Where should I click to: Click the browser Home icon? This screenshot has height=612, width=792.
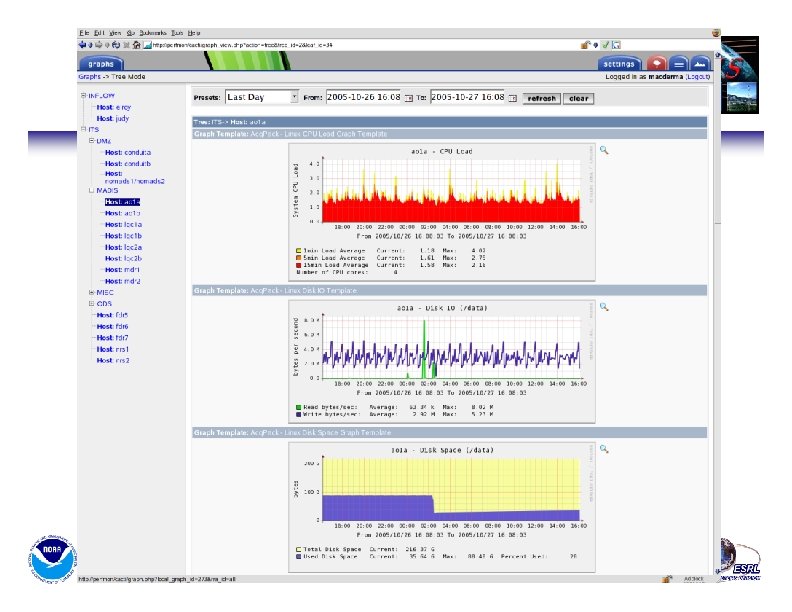click(136, 45)
